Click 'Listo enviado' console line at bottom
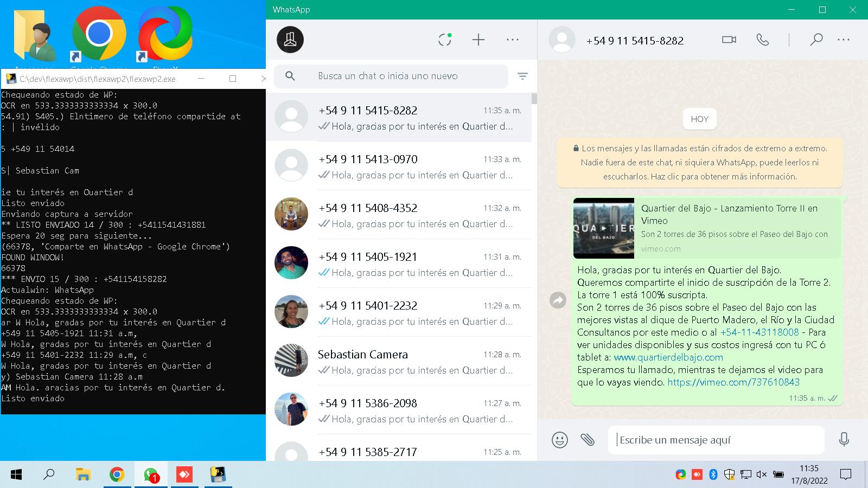868x488 pixels. 33,398
